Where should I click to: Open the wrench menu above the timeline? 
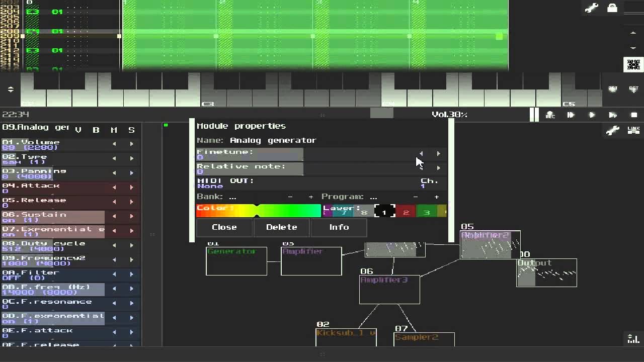(592, 9)
